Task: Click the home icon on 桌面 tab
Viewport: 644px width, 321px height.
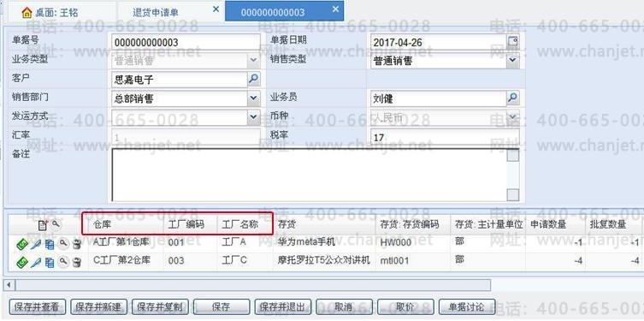Action: [27, 12]
